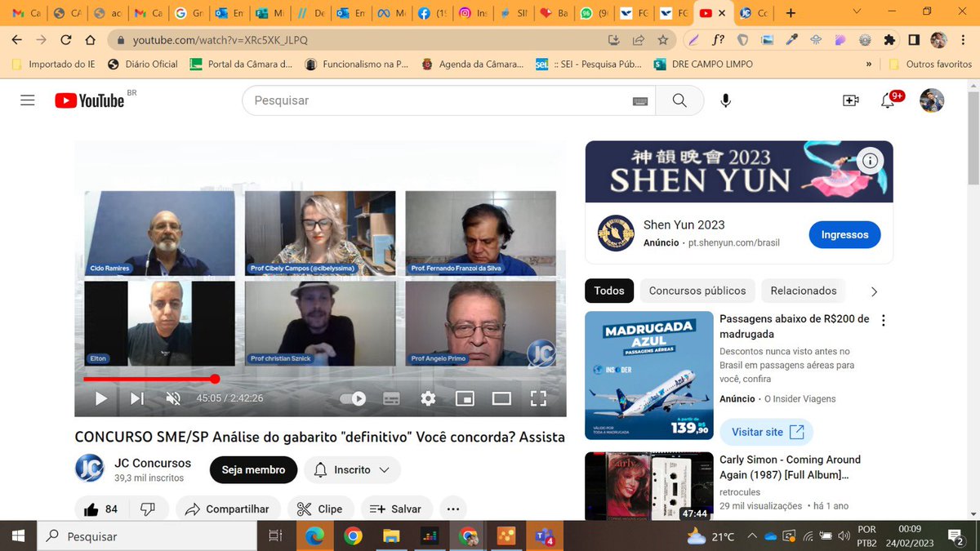Open a new browser tab

tap(790, 13)
